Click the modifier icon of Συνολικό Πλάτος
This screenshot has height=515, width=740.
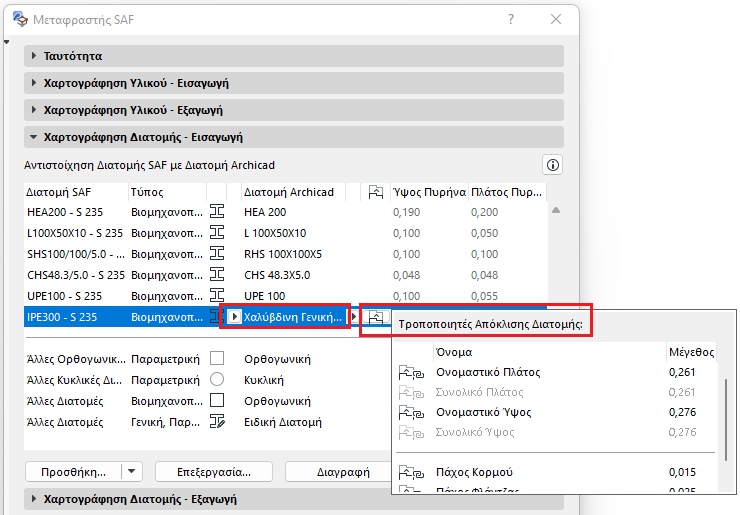(411, 392)
